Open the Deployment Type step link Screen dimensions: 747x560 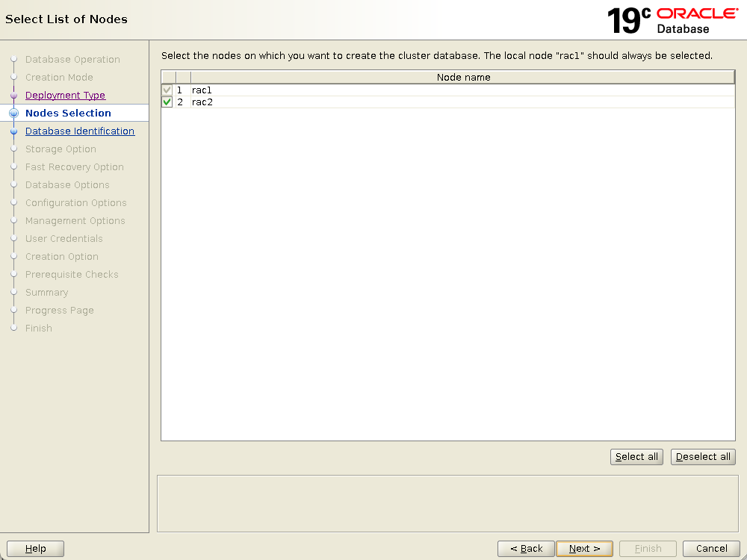click(65, 96)
